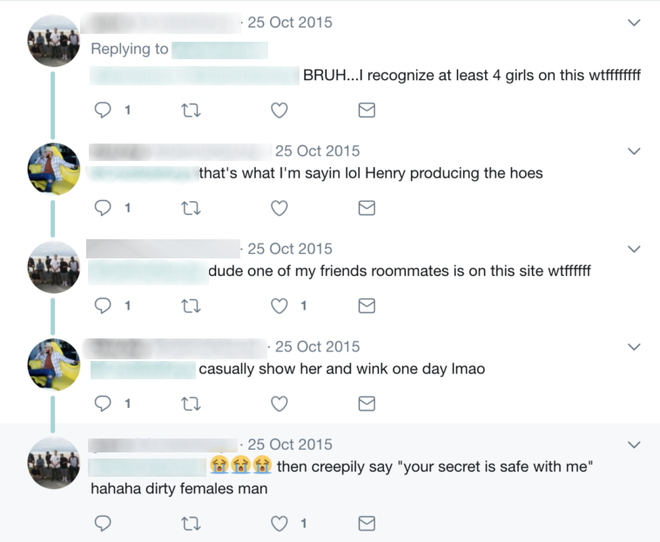This screenshot has width=660, height=542.
Task: Expand the menu chevron on 'Henry producing' tweet
Action: pyautogui.click(x=633, y=151)
